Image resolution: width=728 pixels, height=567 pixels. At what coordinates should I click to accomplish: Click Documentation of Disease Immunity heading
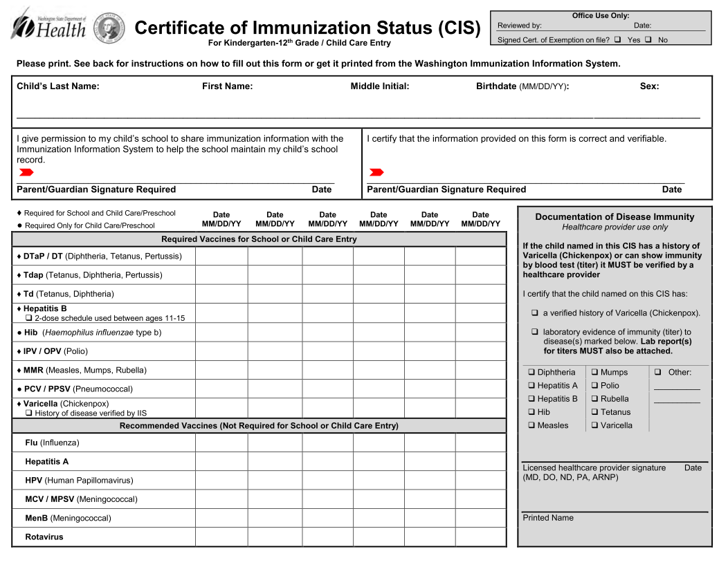615,216
